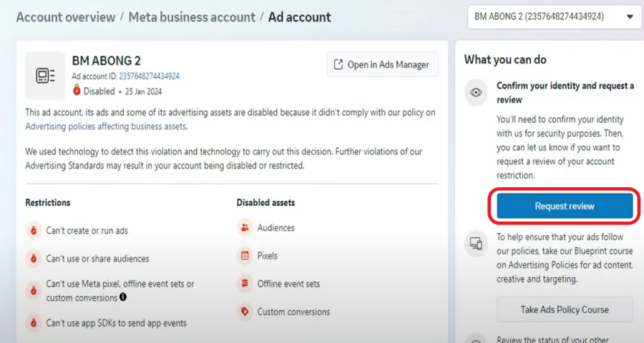
Task: Click the Custom conversions asset icon
Action: [245, 312]
